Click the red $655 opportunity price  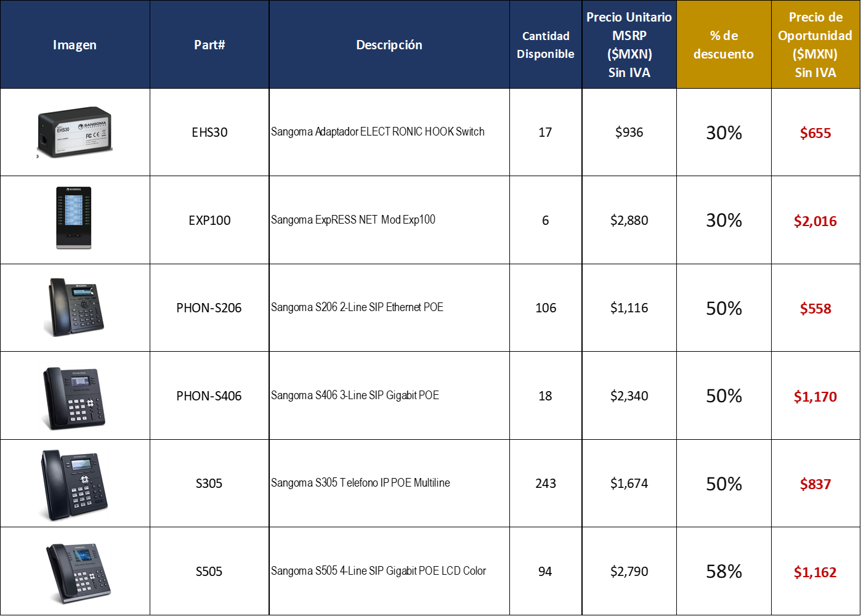815,133
